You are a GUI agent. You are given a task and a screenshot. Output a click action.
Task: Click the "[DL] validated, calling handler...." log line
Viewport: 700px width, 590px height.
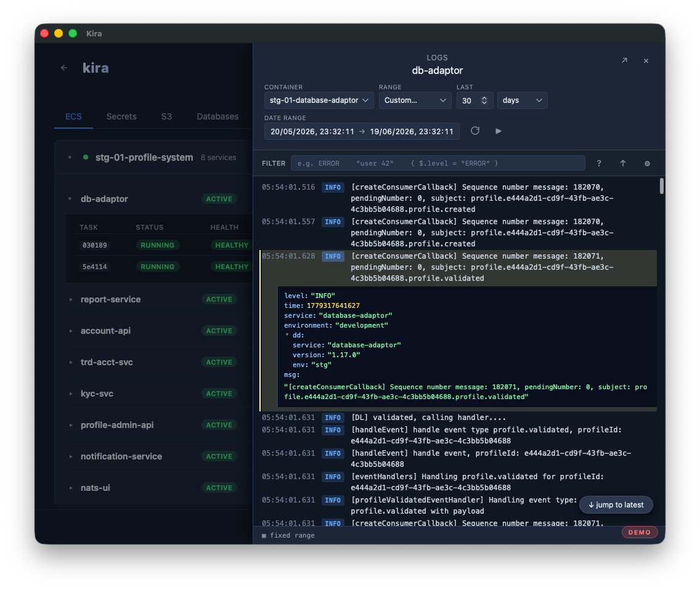458,418
